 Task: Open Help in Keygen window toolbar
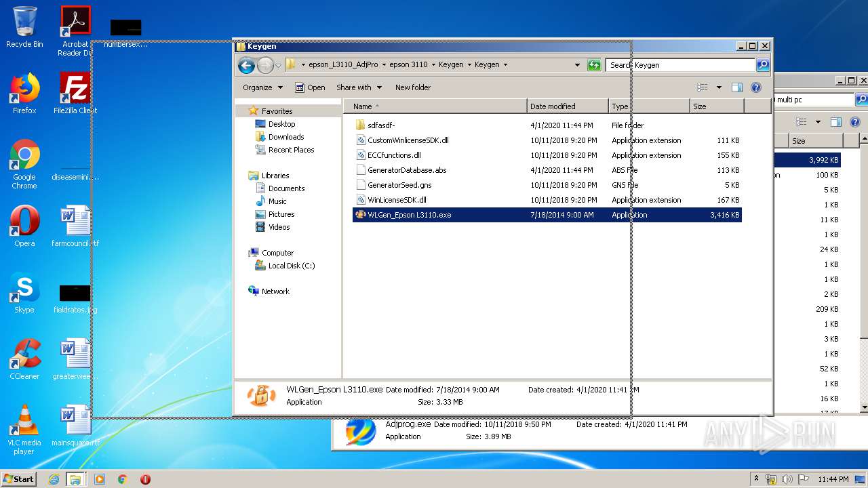[756, 87]
